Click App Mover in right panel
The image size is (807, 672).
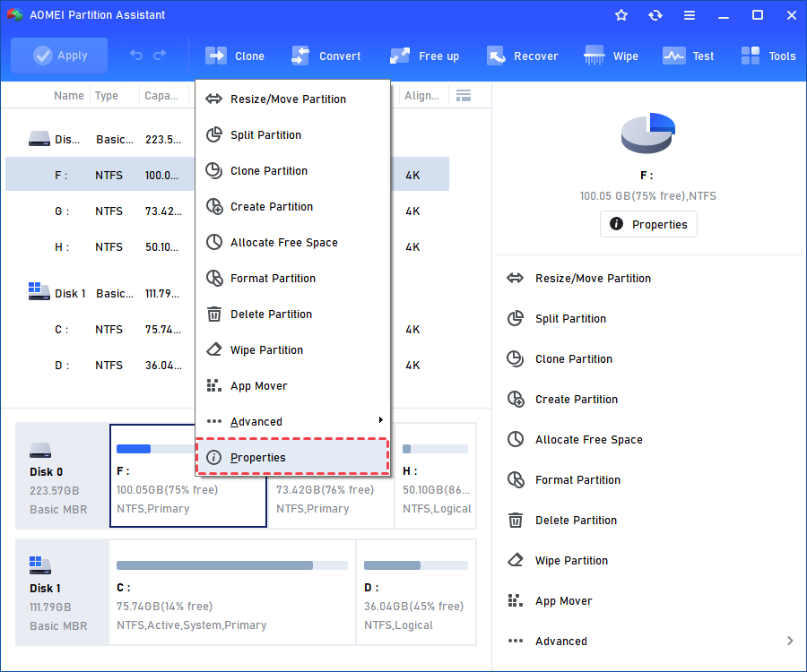(550, 601)
